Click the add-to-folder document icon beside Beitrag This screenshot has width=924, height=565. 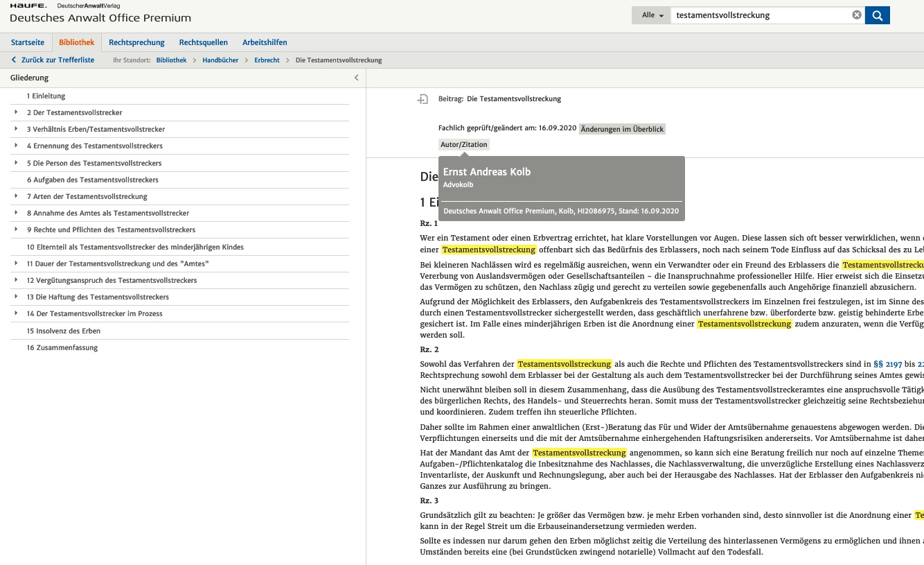point(423,99)
